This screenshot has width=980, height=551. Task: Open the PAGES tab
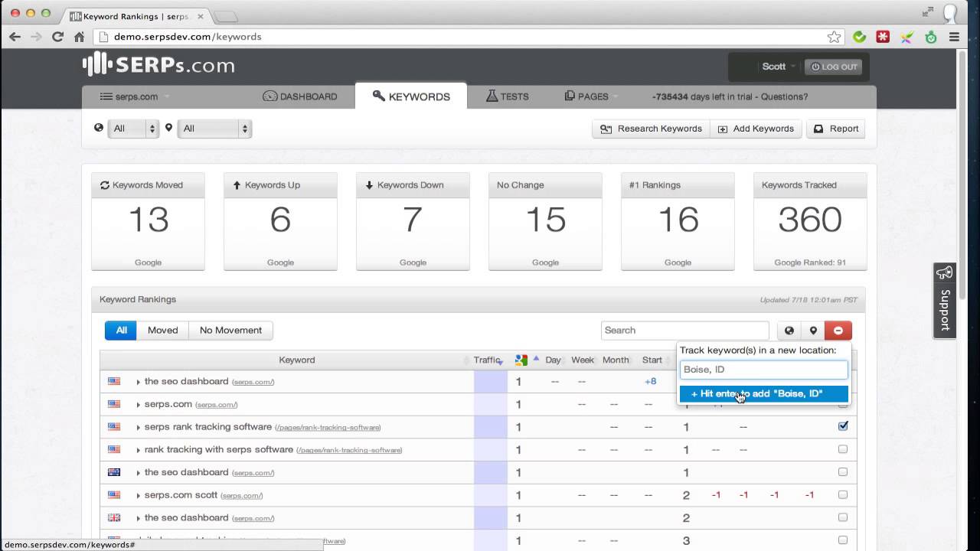586,96
